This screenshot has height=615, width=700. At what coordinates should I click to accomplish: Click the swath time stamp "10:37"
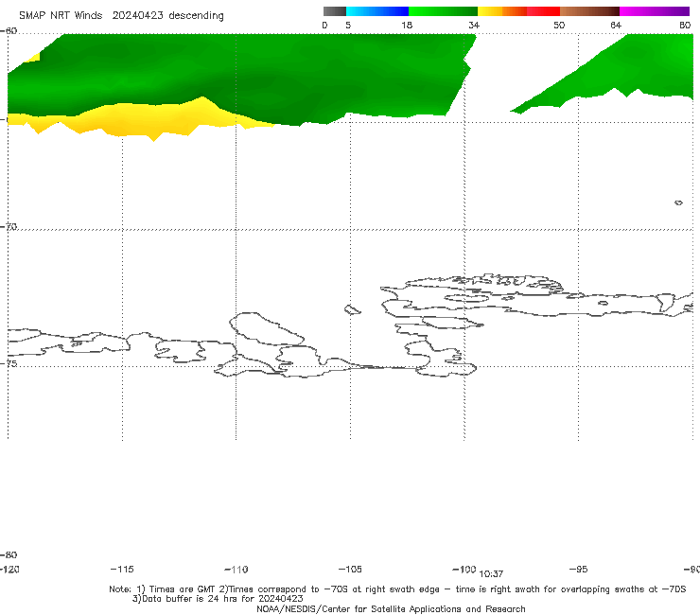coord(491,574)
